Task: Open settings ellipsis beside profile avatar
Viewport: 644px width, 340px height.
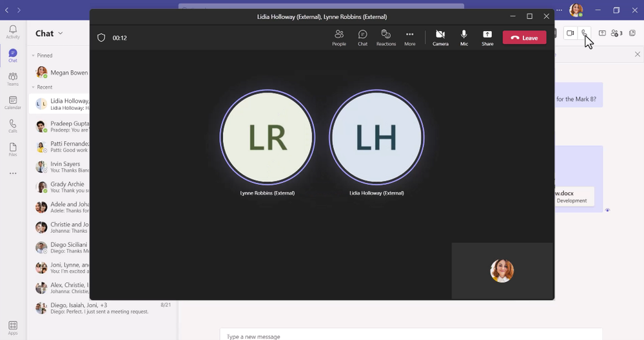Action: [x=559, y=10]
